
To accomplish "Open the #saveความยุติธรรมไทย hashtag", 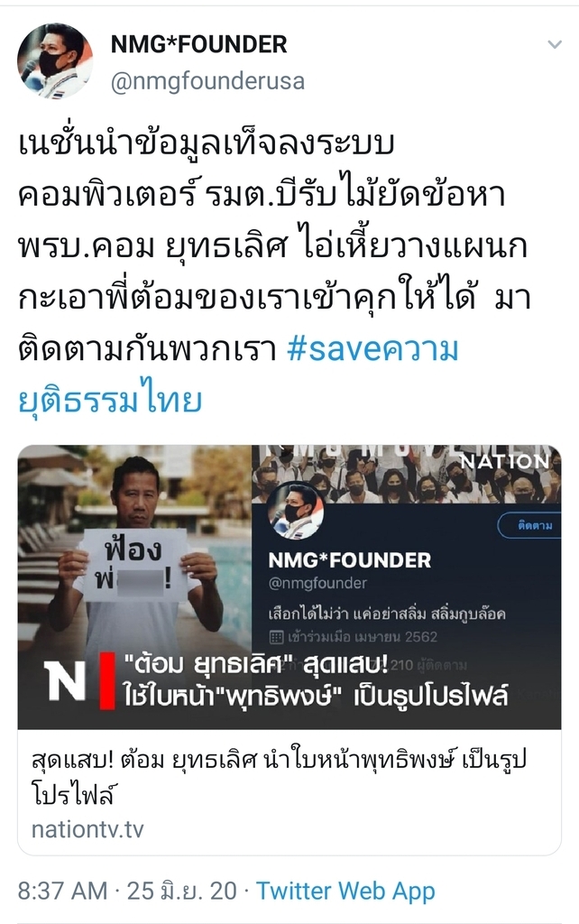I will coord(239,374).
